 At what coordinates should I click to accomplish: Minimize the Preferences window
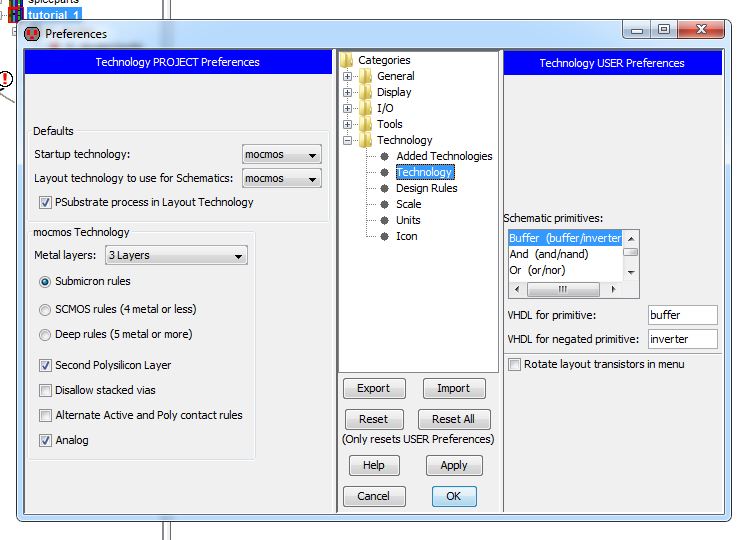tap(636, 29)
